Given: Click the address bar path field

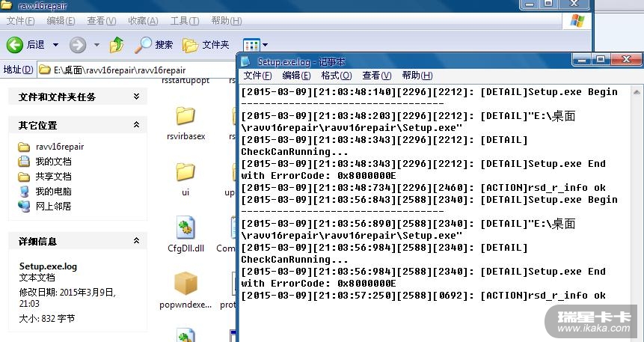Looking at the screenshot, I should point(136,70).
